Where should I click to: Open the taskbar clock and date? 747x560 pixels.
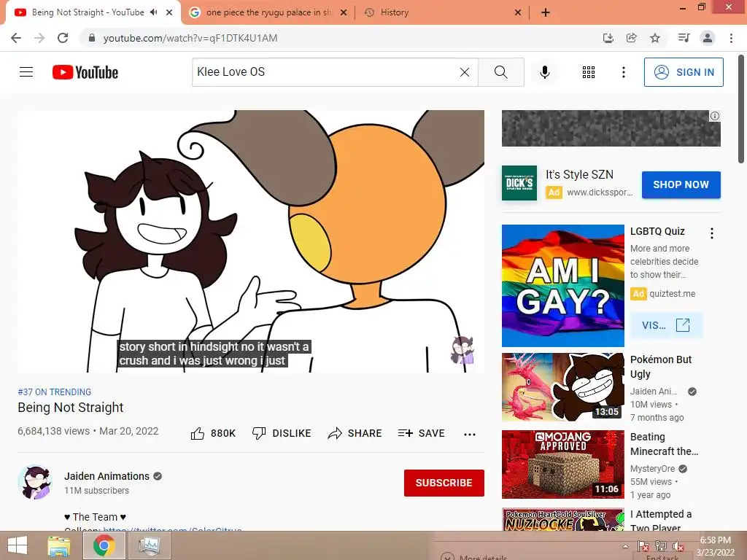(715, 546)
